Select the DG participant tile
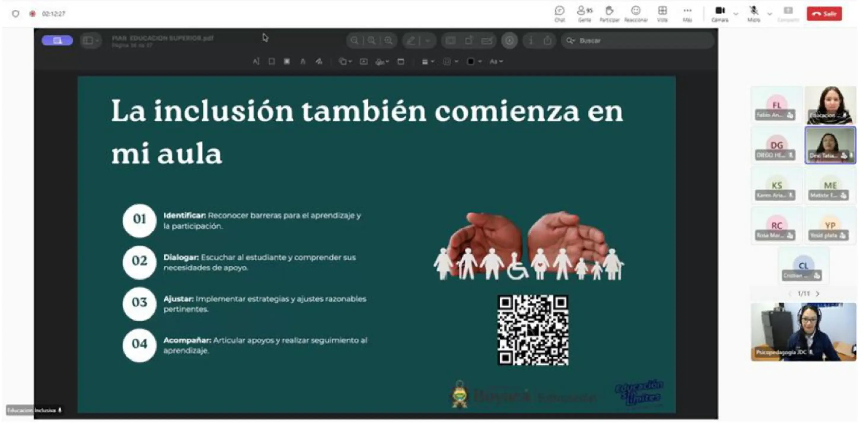 (x=776, y=146)
